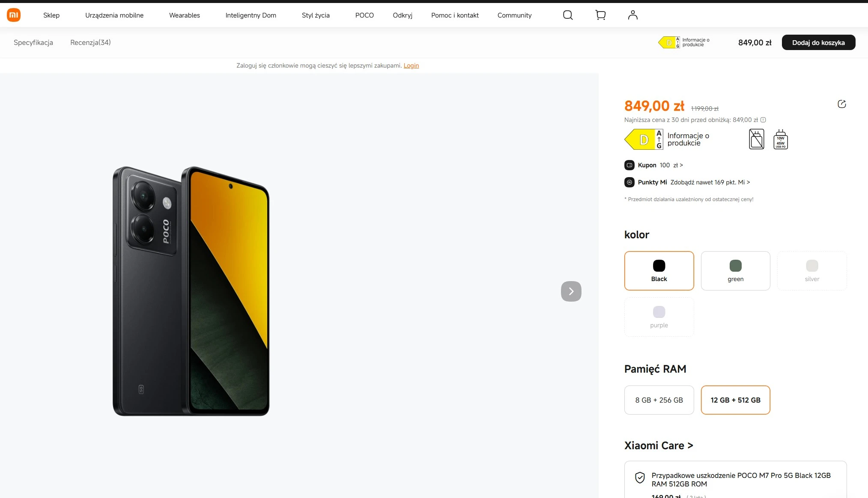Open the search icon in top bar
The image size is (868, 498).
tap(567, 15)
